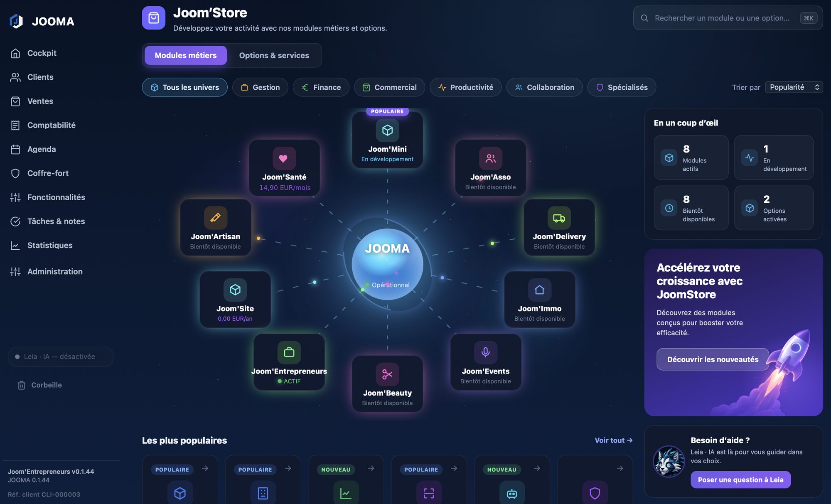The width and height of the screenshot is (831, 504).
Task: Select Tous les univers filter
Action: tap(184, 87)
